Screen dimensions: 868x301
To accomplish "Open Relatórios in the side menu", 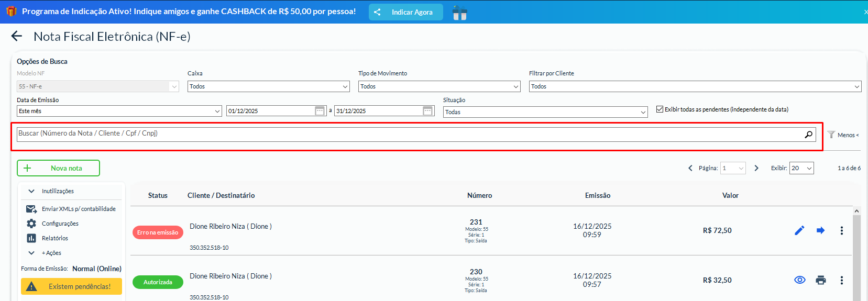I will point(54,238).
